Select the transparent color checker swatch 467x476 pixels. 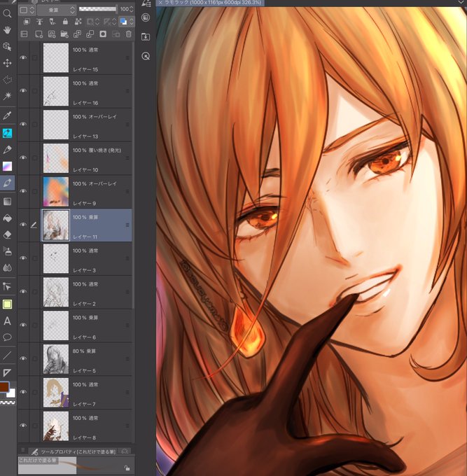click(x=8, y=402)
